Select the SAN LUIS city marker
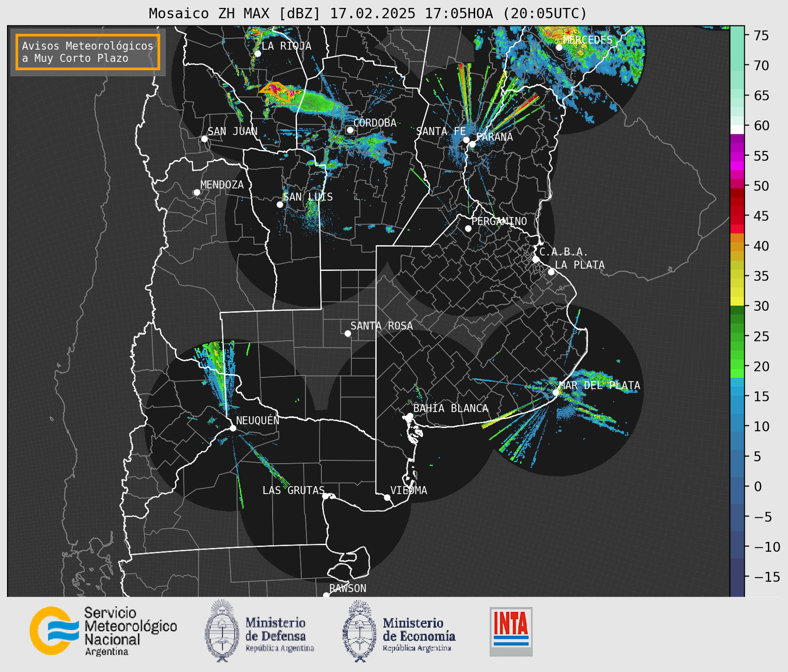The image size is (788, 672). pos(280,205)
